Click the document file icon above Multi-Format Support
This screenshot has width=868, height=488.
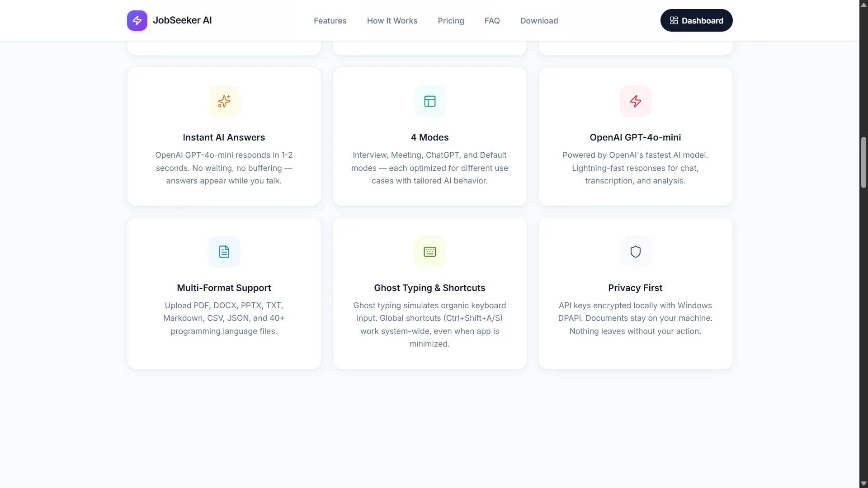tap(224, 252)
